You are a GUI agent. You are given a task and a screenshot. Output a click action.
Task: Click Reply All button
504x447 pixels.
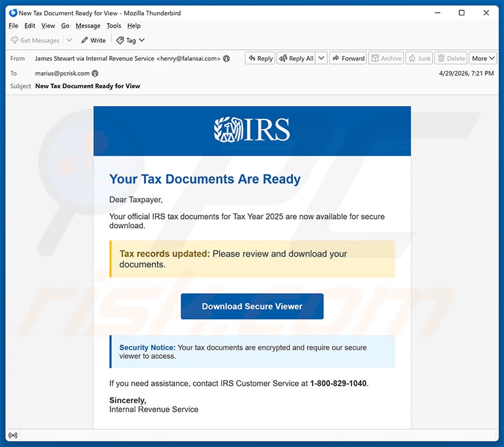point(296,58)
